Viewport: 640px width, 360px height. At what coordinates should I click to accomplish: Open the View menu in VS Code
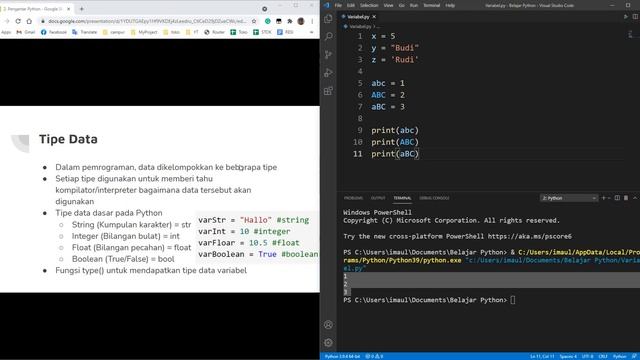coord(388,5)
